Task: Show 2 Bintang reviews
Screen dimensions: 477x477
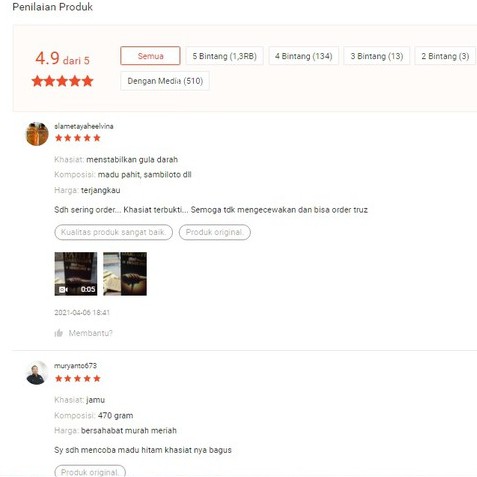Action: pos(445,56)
